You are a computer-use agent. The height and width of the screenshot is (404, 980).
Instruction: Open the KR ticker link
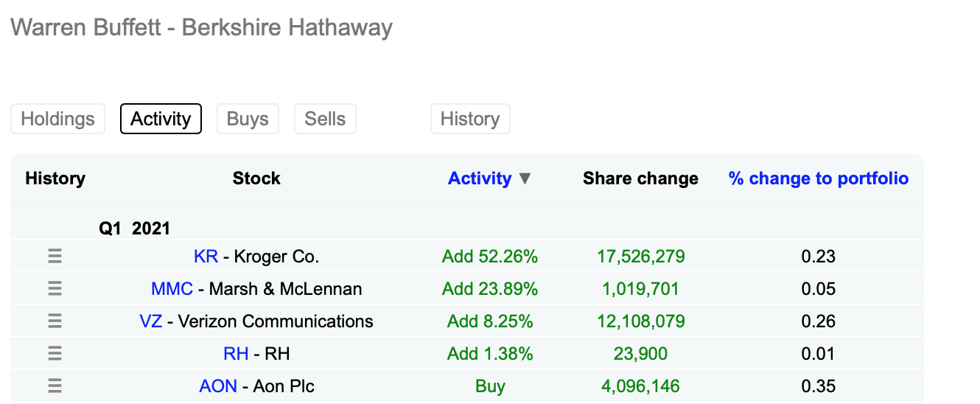click(206, 257)
